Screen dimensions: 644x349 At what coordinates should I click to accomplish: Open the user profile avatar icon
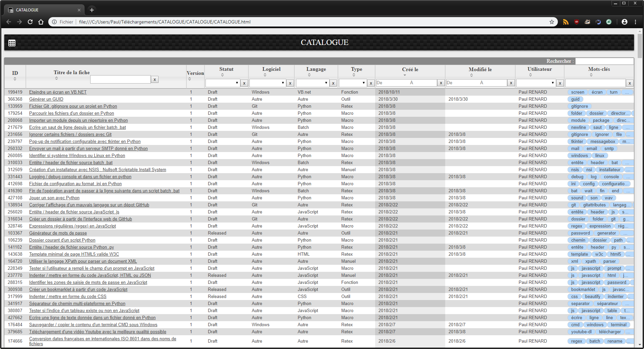625,22
